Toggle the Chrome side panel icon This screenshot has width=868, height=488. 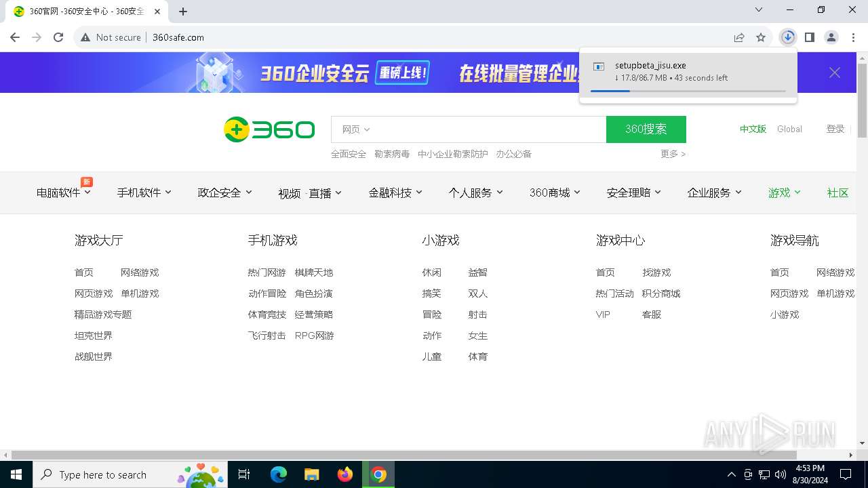(x=809, y=37)
